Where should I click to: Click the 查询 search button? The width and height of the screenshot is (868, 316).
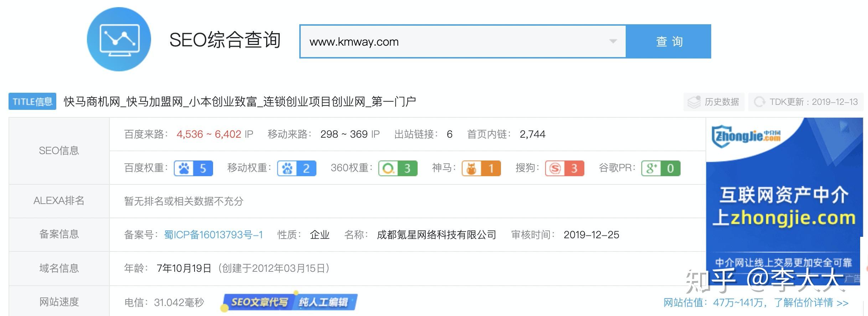point(669,41)
